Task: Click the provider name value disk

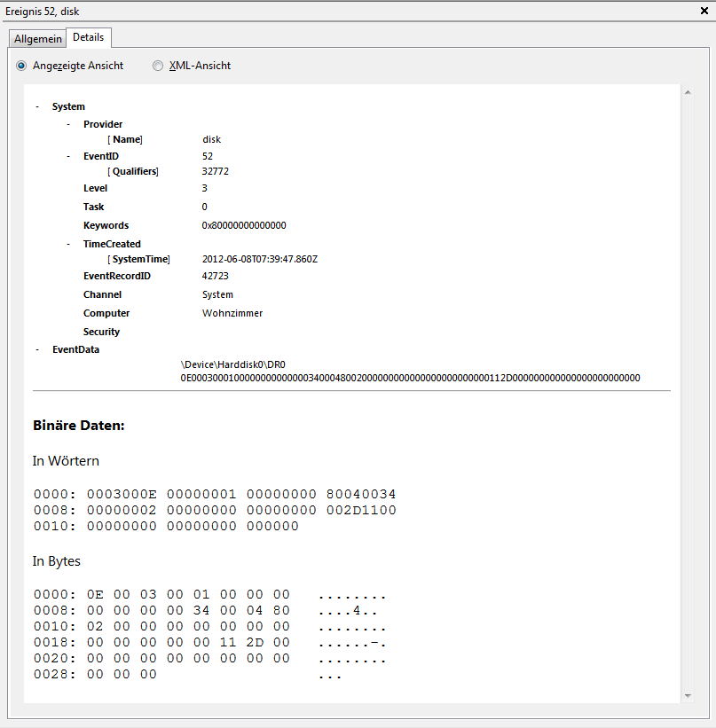Action: click(211, 139)
